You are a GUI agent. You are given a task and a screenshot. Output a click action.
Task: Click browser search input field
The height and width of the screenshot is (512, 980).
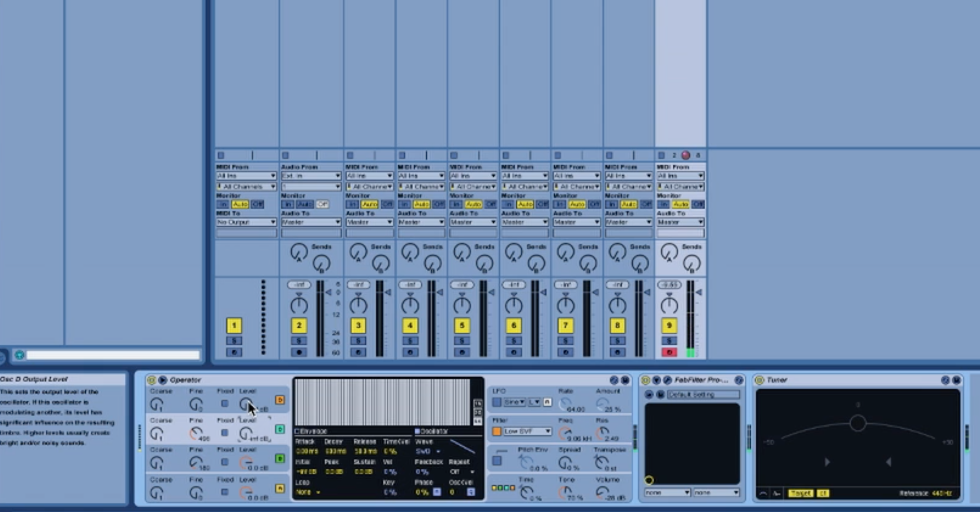[x=113, y=355]
